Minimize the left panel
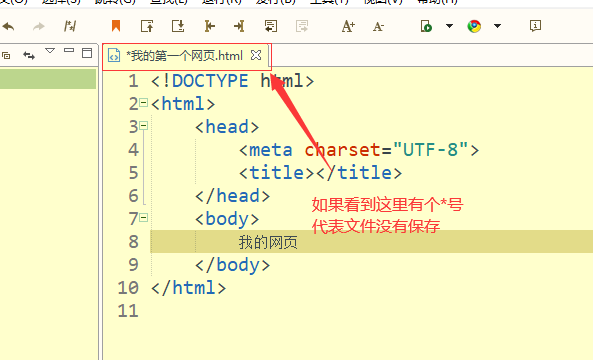Viewport: 593px width, 360px height. coord(69,50)
